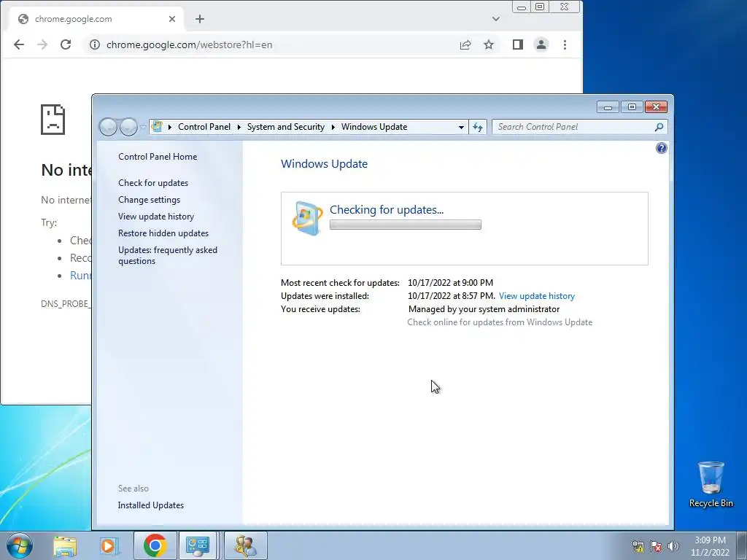This screenshot has width=747, height=560.
Task: Click the Control Panel search magnifier
Action: point(659,127)
